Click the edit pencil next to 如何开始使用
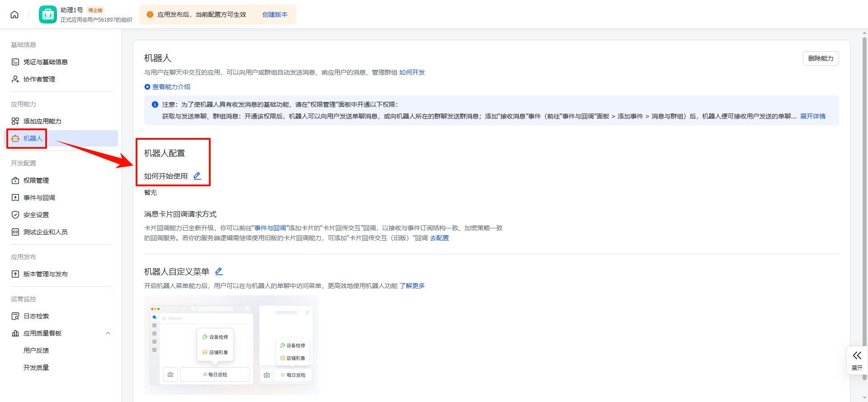This screenshot has width=868, height=402. coord(197,176)
